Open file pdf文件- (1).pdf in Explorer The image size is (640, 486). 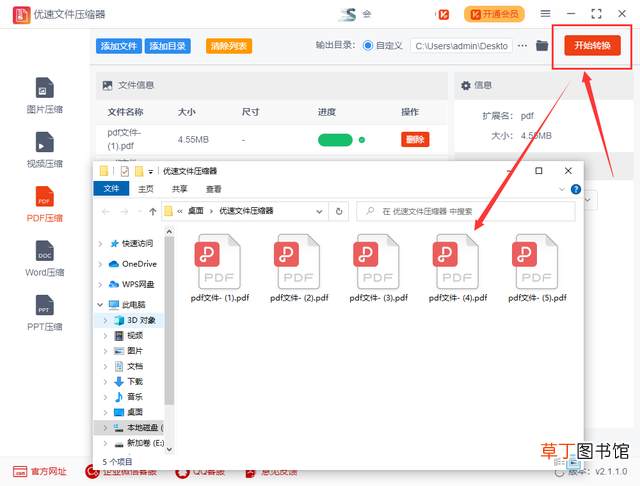pos(220,268)
